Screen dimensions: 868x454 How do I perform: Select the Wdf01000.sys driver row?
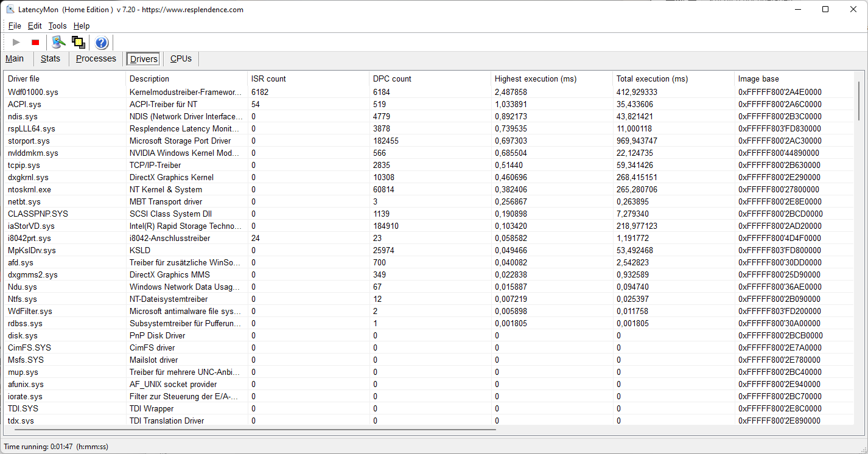coord(429,92)
